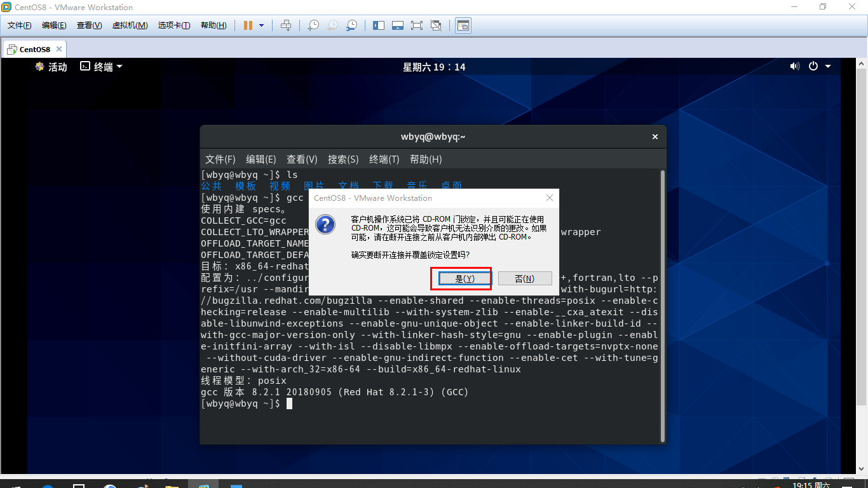Open VMware's 帮助(H) menu
Image resolution: width=868 pixels, height=488 pixels.
(x=214, y=25)
